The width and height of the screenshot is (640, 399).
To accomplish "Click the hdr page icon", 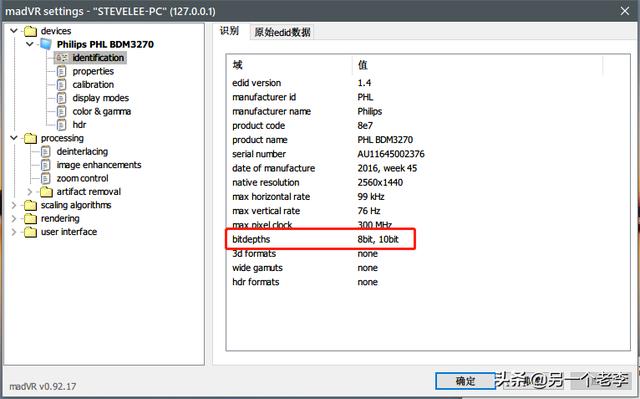I will [61, 125].
